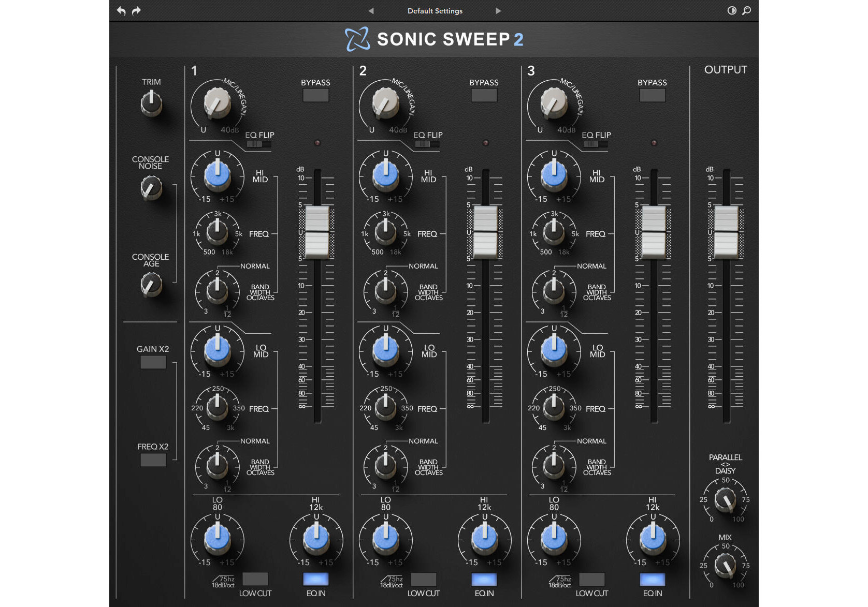Enable LOW CUT on channel 1
Viewport: 868px width, 607px height.
click(255, 579)
